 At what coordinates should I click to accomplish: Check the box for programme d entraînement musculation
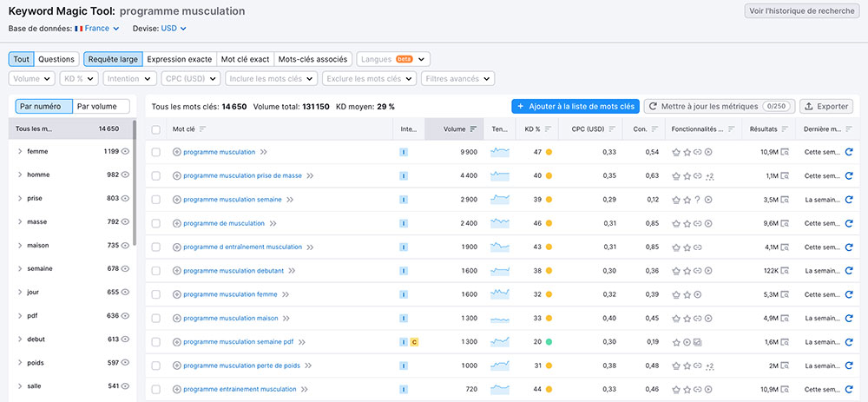156,247
